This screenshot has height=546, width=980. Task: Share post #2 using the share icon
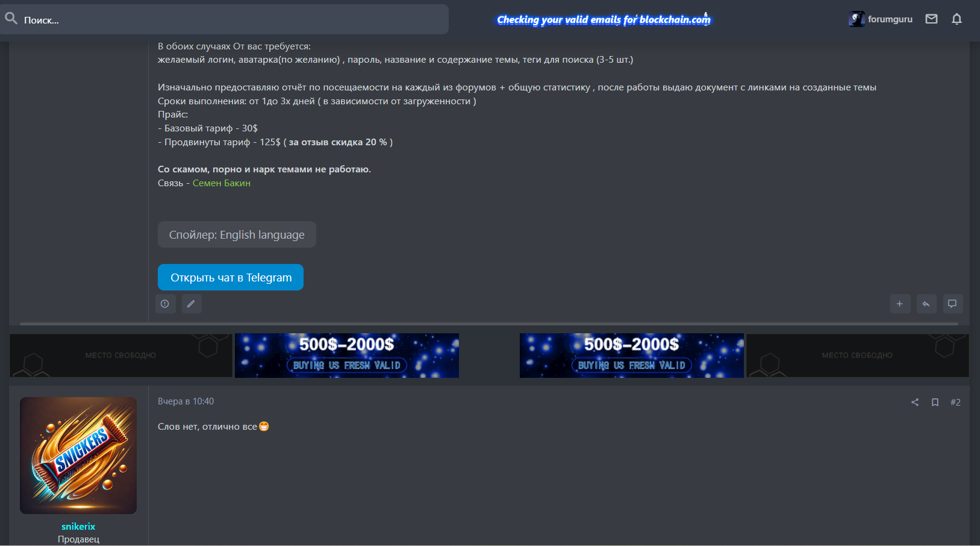click(x=915, y=401)
